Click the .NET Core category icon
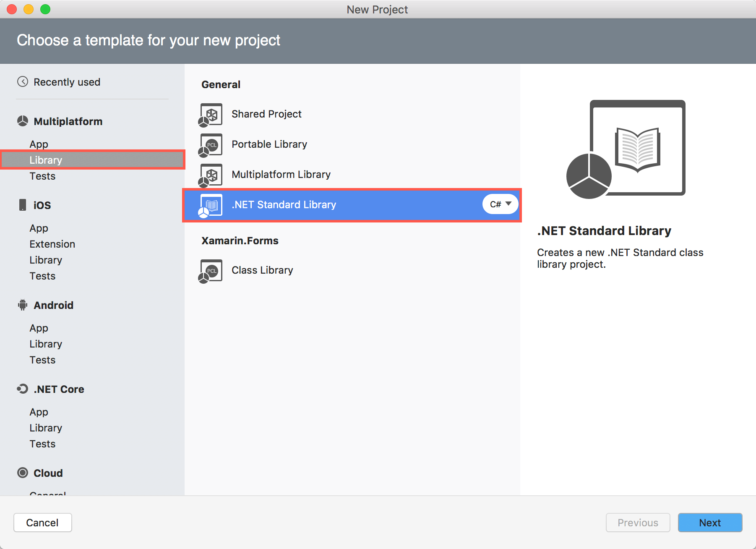 23,389
